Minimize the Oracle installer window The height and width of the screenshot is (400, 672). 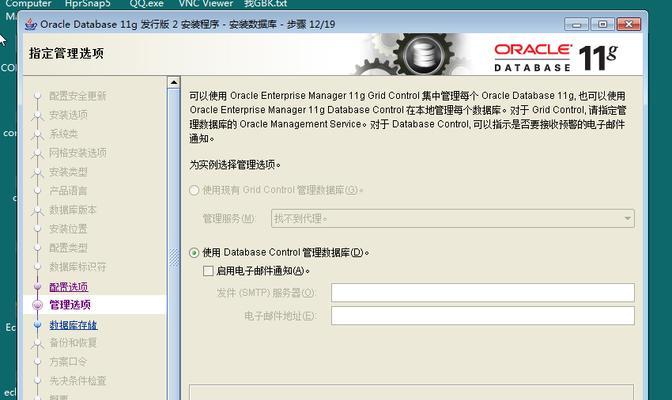pos(576,24)
